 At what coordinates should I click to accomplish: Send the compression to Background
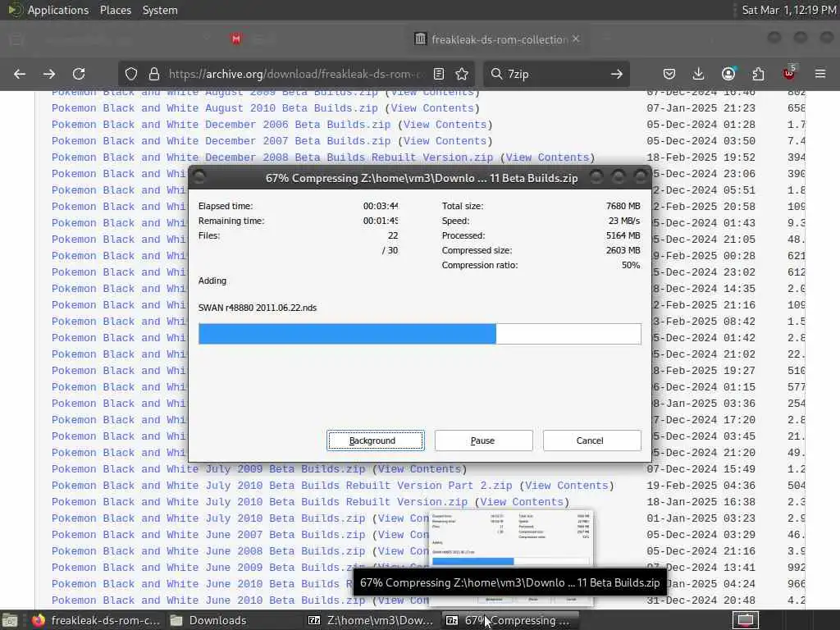click(376, 441)
